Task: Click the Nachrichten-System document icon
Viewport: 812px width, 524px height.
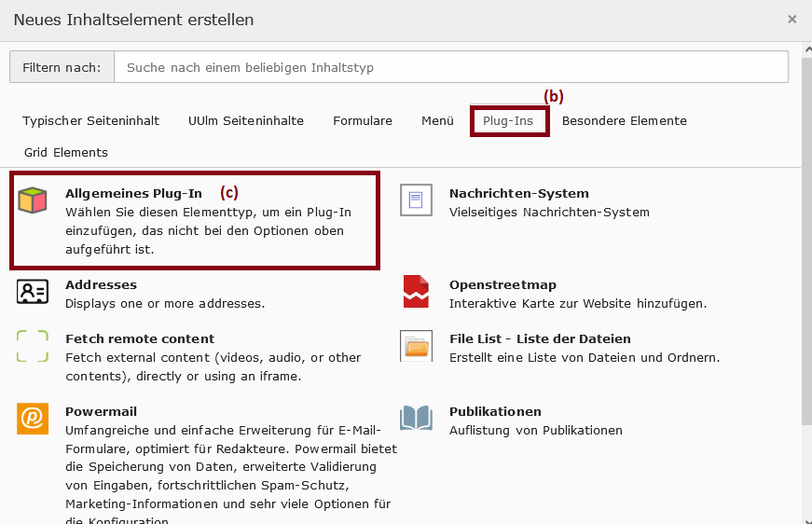Action: [x=416, y=200]
